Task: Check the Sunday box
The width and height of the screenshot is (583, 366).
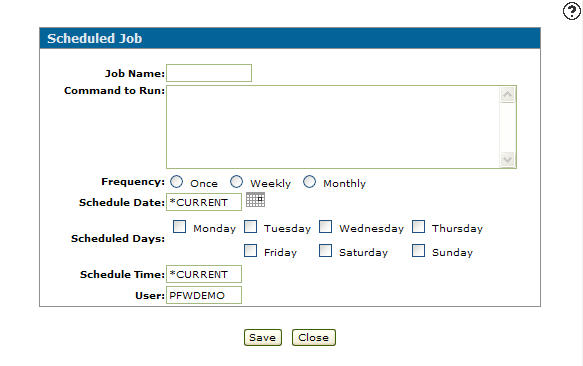Action: coord(419,251)
